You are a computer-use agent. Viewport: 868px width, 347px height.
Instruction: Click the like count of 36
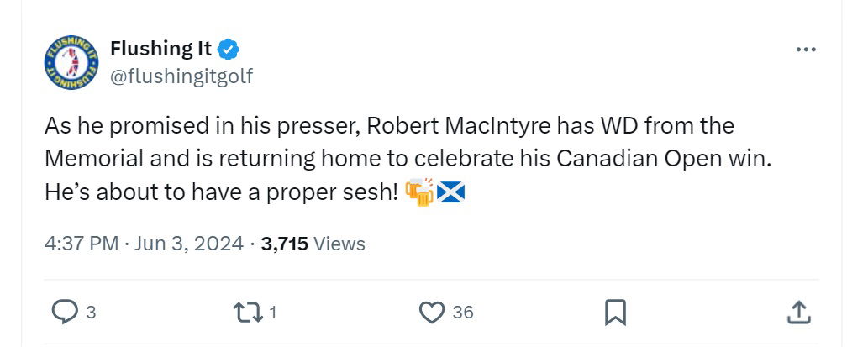coord(463,313)
